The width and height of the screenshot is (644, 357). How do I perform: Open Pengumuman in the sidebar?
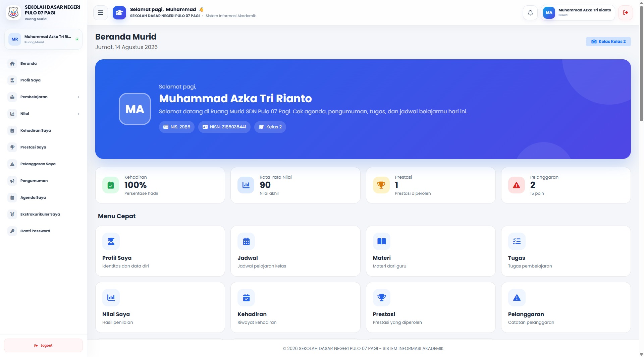(43, 181)
